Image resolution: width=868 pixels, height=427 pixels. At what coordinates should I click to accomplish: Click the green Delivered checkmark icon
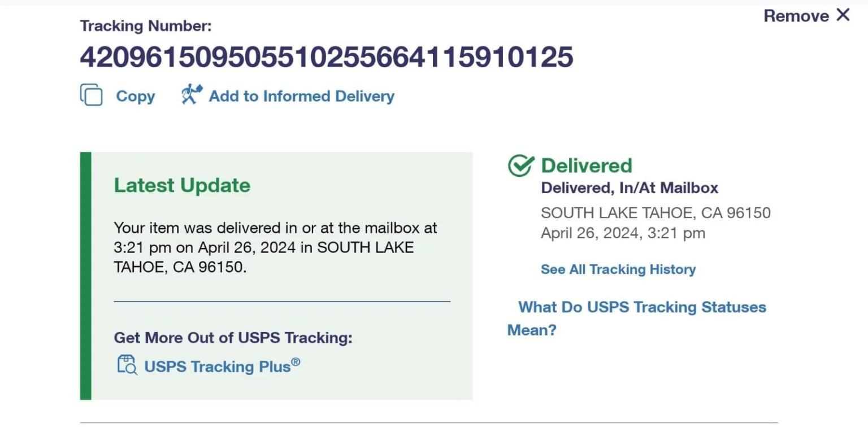point(520,165)
